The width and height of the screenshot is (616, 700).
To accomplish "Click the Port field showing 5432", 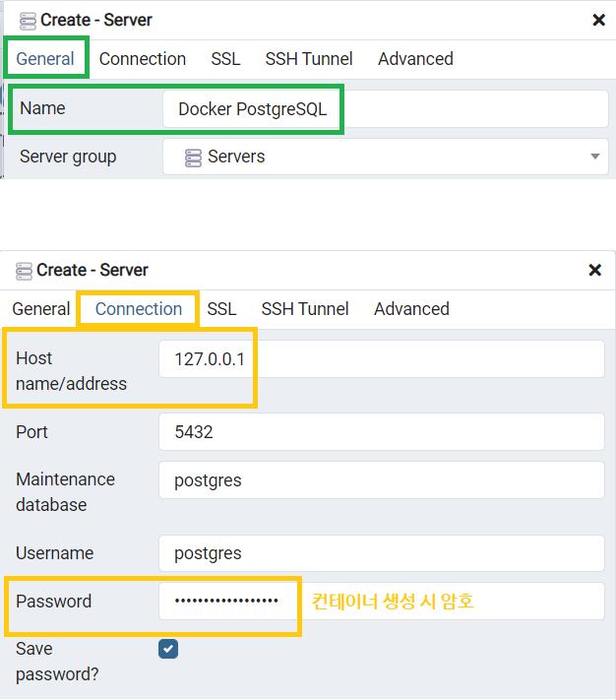I will 382,431.
